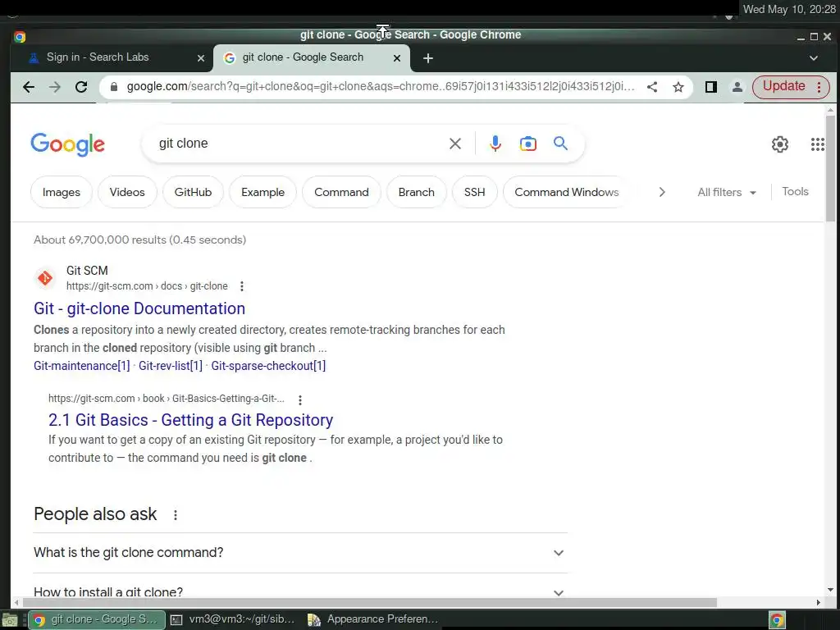The image size is (840, 630).
Task: Click the scroll-down arrow of page scrollbar
Action: click(x=830, y=590)
